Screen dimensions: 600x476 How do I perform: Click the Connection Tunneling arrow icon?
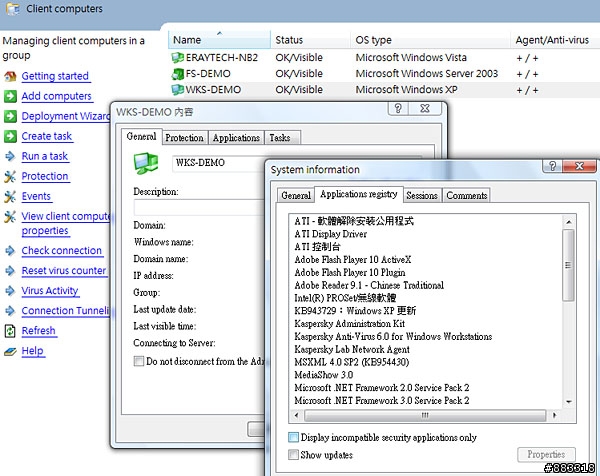pyautogui.click(x=10, y=311)
